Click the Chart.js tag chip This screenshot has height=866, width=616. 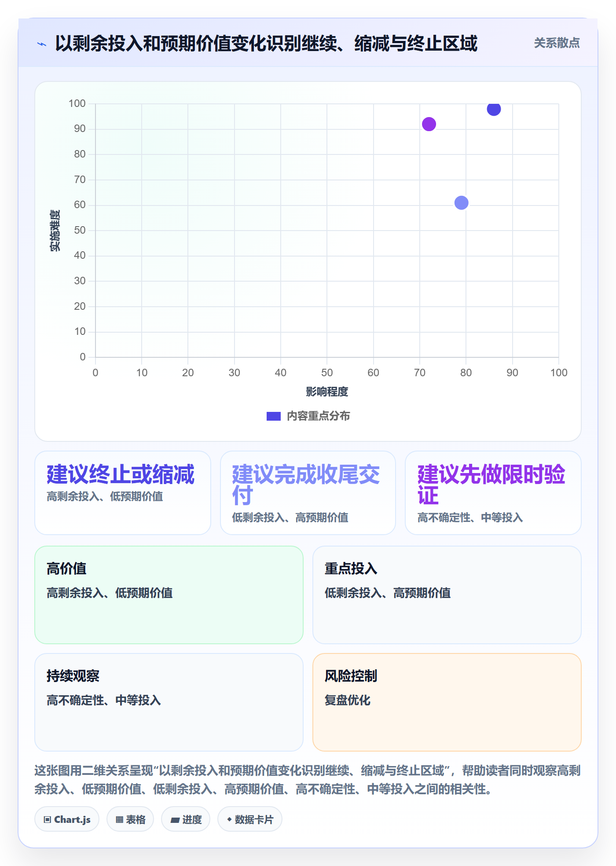click(67, 819)
